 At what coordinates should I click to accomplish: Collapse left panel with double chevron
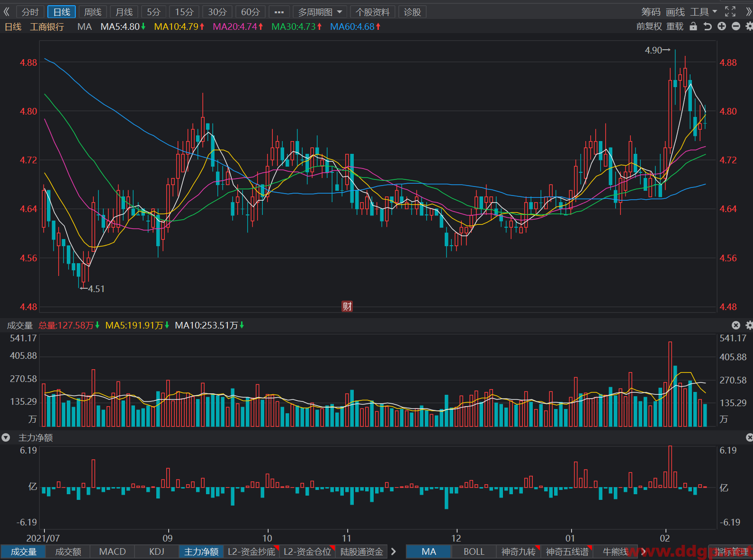7,12
